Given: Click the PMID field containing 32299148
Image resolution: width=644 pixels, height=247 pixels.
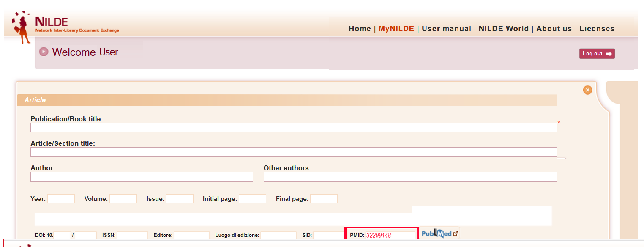Looking at the screenshot, I should point(390,235).
